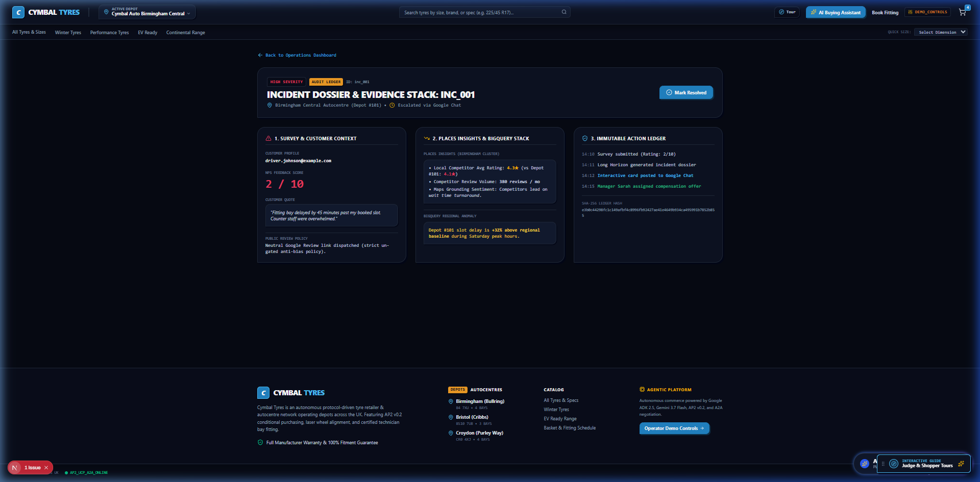Open DEMO_CONTROLS panel
This screenshot has width=980, height=482.
927,12
